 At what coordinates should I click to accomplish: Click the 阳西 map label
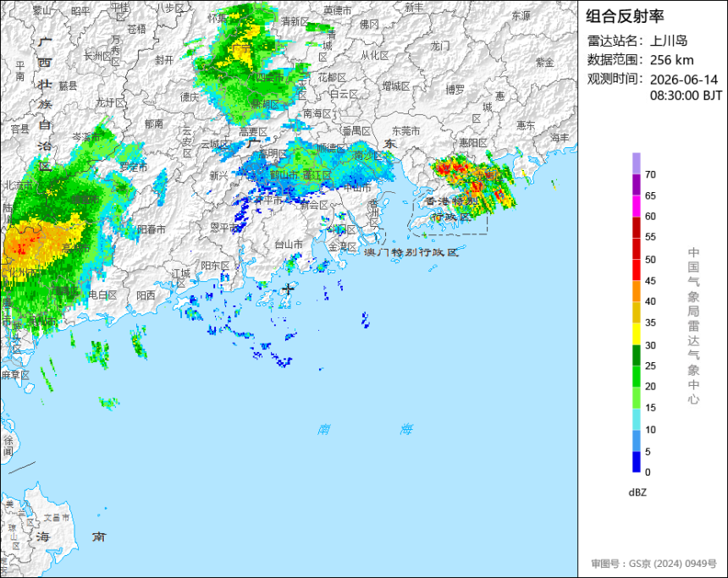(x=146, y=295)
